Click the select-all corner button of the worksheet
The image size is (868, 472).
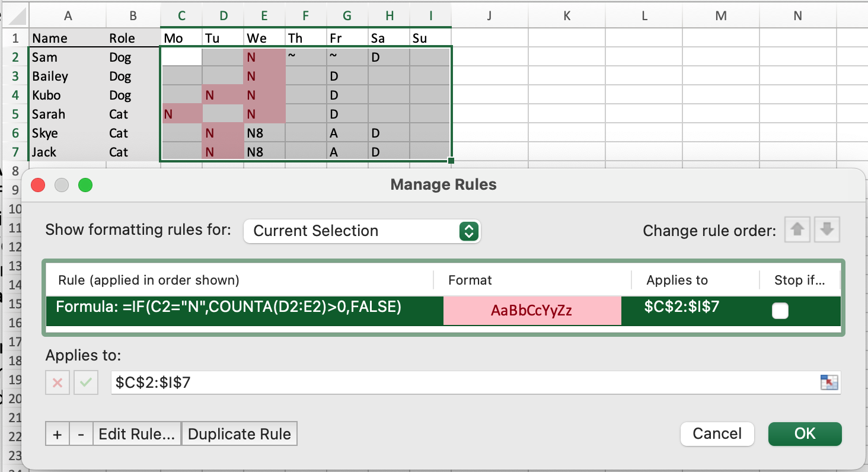coord(15,15)
